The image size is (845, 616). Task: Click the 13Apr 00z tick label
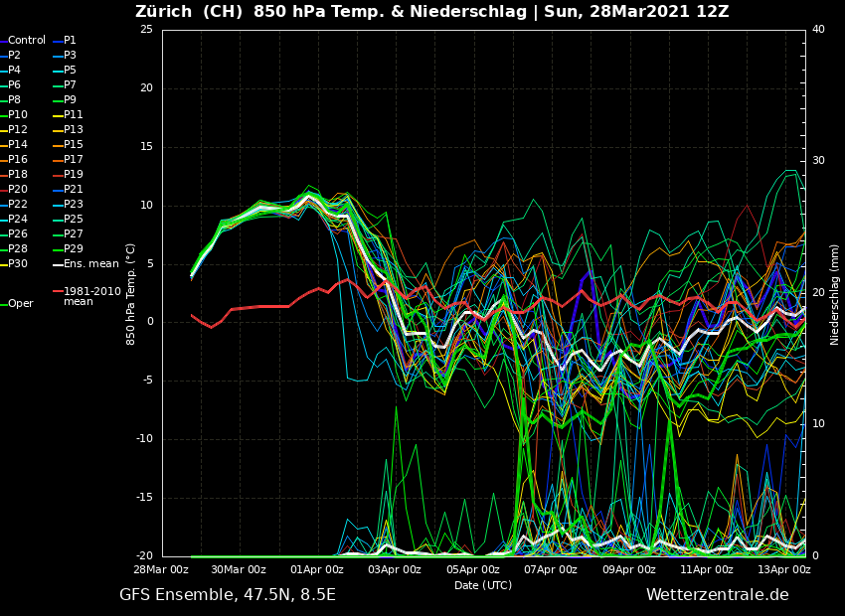tap(784, 569)
